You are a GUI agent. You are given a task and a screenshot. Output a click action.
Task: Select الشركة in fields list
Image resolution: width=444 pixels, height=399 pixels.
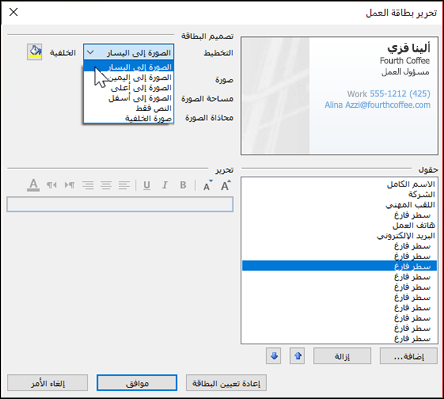click(339, 194)
